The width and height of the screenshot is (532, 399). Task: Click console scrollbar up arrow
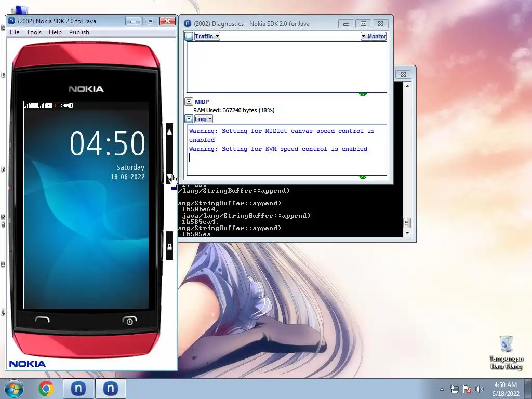[x=407, y=86]
